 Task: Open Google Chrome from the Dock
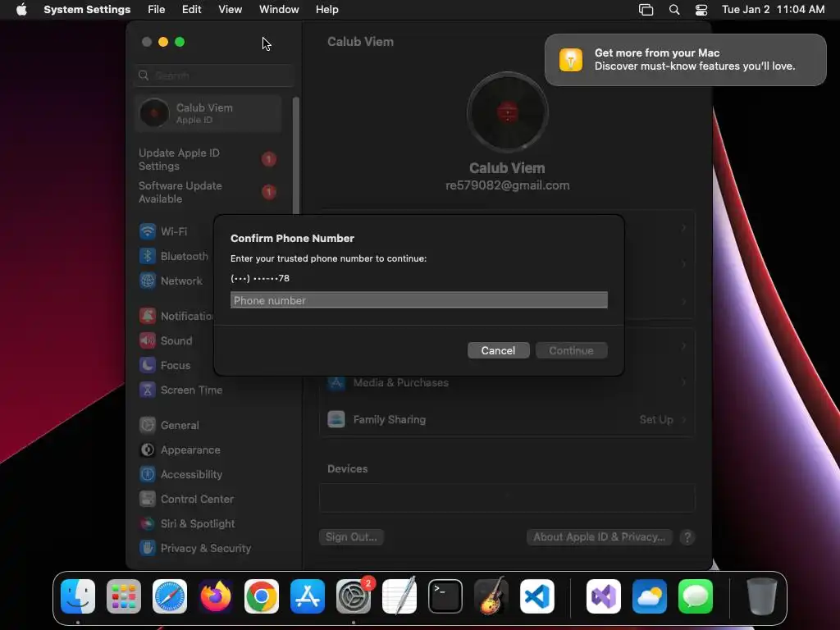coord(262,596)
